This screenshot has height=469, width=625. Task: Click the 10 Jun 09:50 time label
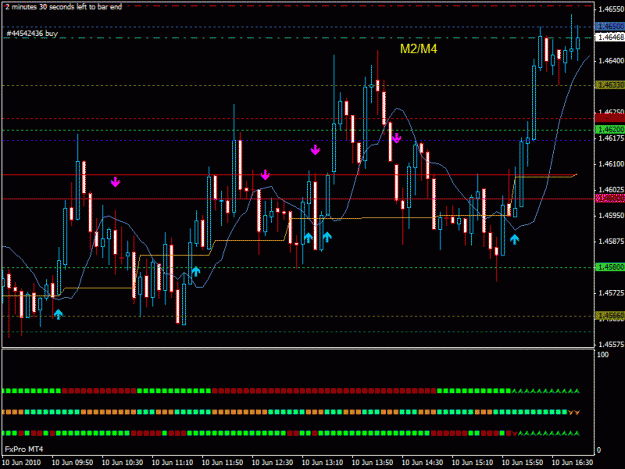[x=73, y=462]
